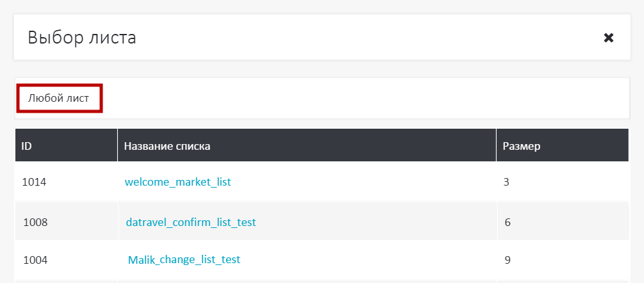Select the datravel_confirm_list_test list
The height and width of the screenshot is (283, 644).
pos(191,223)
